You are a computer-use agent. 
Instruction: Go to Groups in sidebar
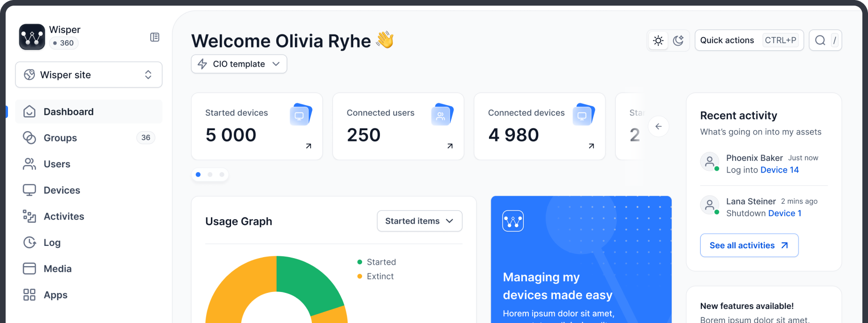pos(60,138)
